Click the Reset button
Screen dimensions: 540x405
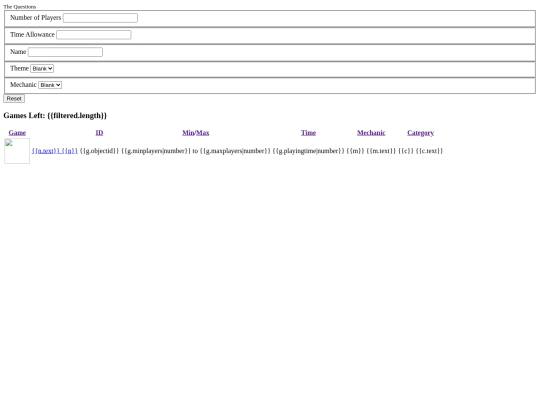tap(14, 98)
